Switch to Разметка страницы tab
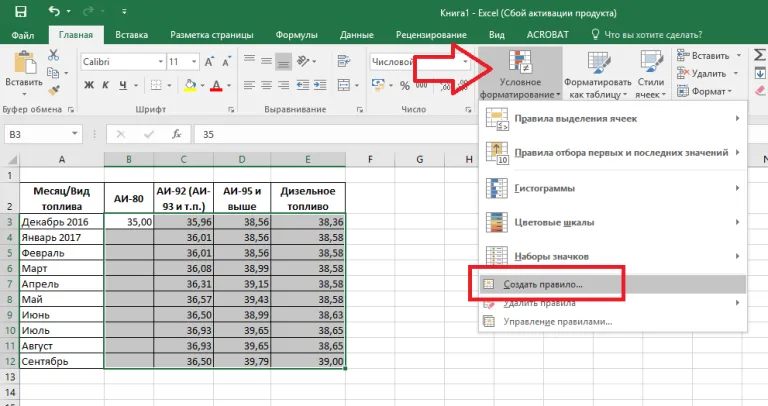Image resolution: width=768 pixels, height=406 pixels. 212,35
